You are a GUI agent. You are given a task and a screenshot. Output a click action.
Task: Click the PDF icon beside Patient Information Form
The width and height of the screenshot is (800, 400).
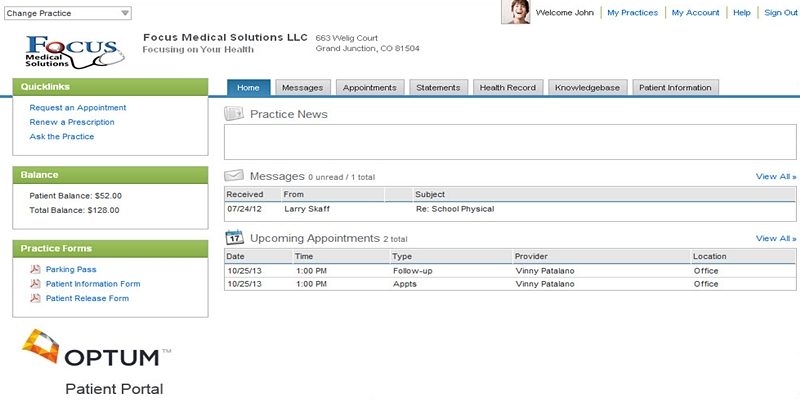click(35, 284)
